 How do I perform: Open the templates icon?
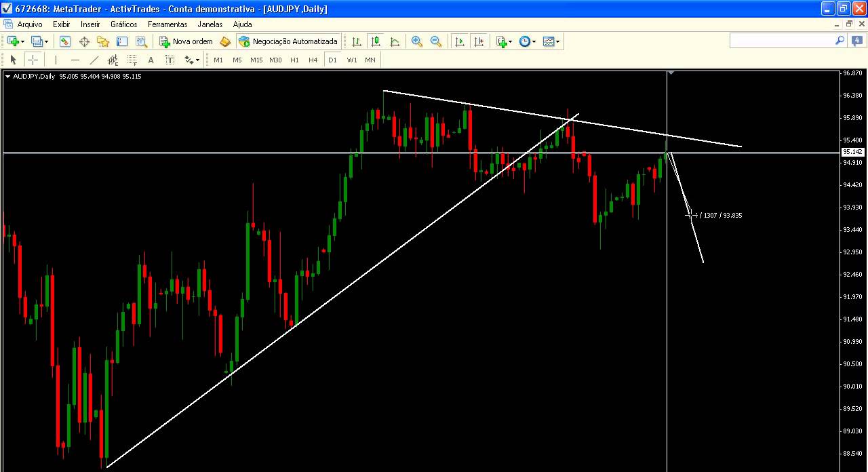pos(549,41)
